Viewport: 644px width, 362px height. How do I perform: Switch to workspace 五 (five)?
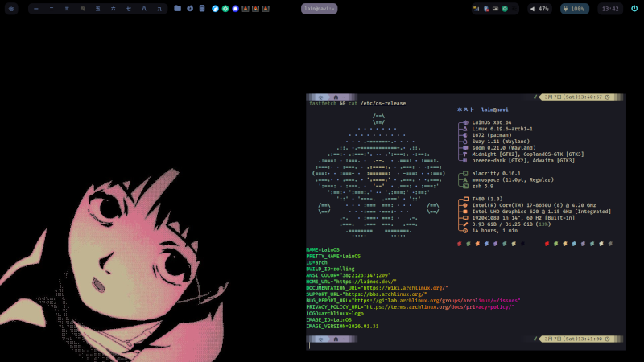click(98, 9)
